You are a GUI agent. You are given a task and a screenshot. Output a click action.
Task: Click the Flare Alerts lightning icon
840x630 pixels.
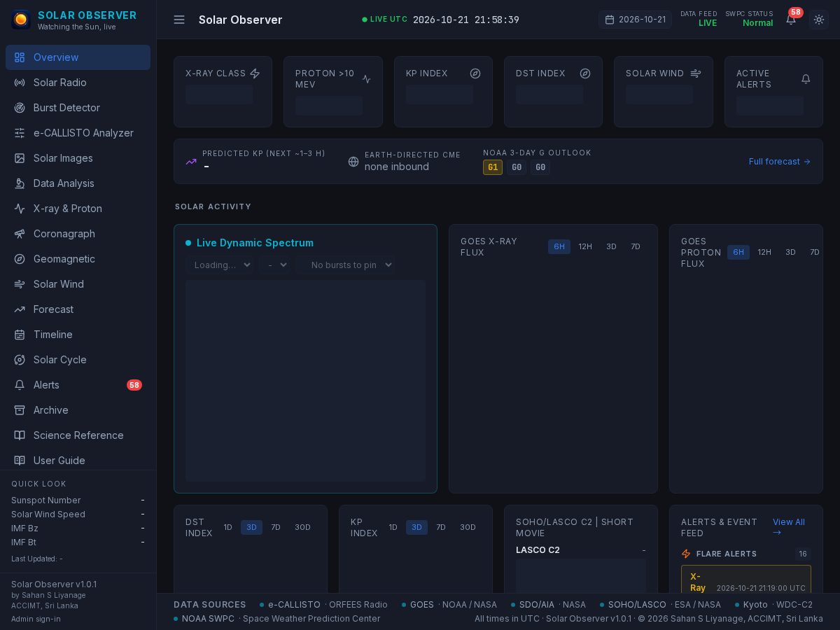(686, 554)
